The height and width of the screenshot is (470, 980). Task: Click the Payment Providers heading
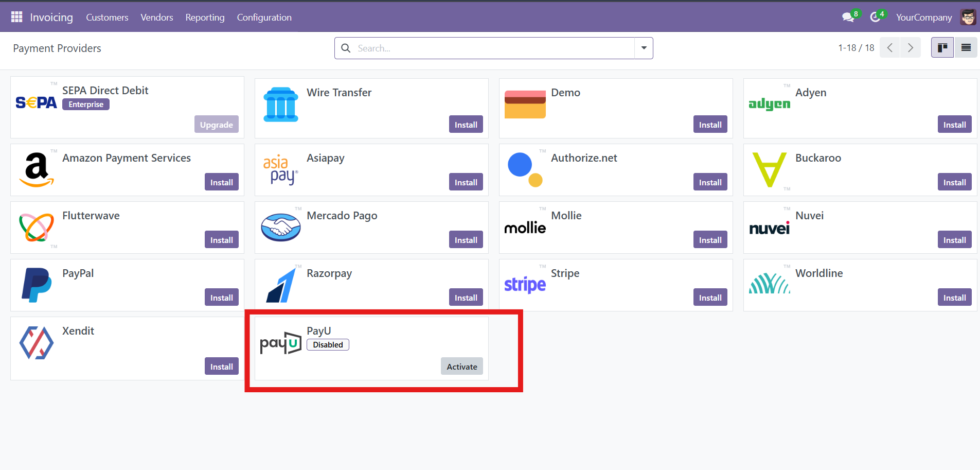[x=57, y=48]
